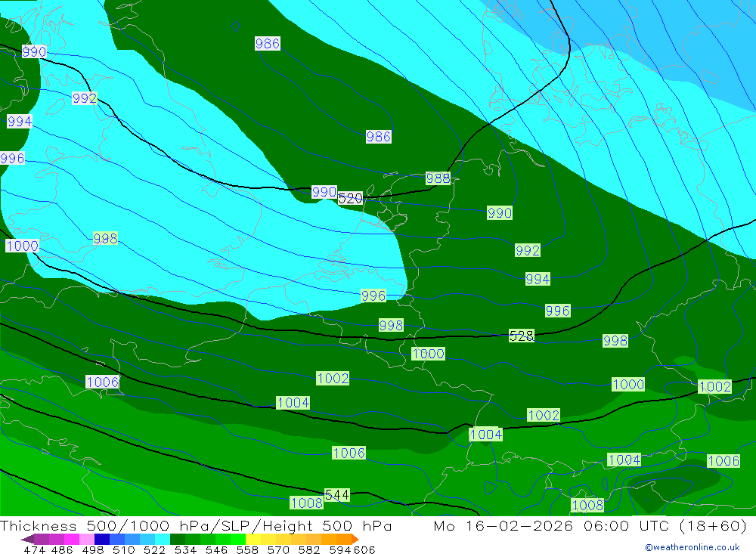Pick the first yellow swatch above 570
This screenshot has height=554, width=756.
click(253, 539)
